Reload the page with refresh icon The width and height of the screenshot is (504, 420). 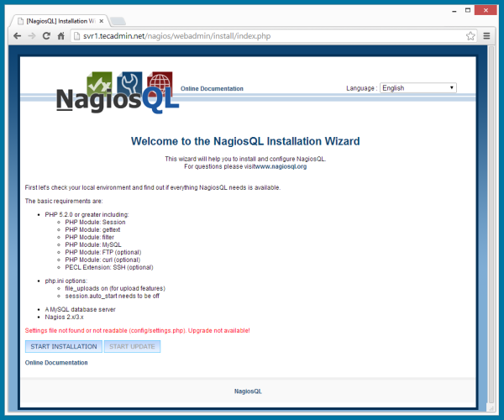(x=46, y=36)
